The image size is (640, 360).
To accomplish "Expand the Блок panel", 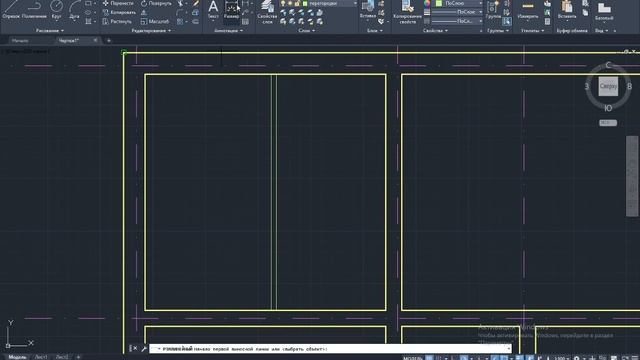I will click(374, 31).
